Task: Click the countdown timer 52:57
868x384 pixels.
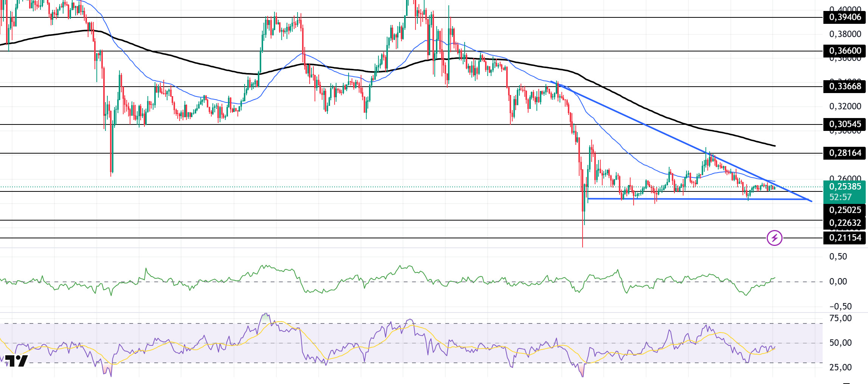Action: tap(841, 197)
